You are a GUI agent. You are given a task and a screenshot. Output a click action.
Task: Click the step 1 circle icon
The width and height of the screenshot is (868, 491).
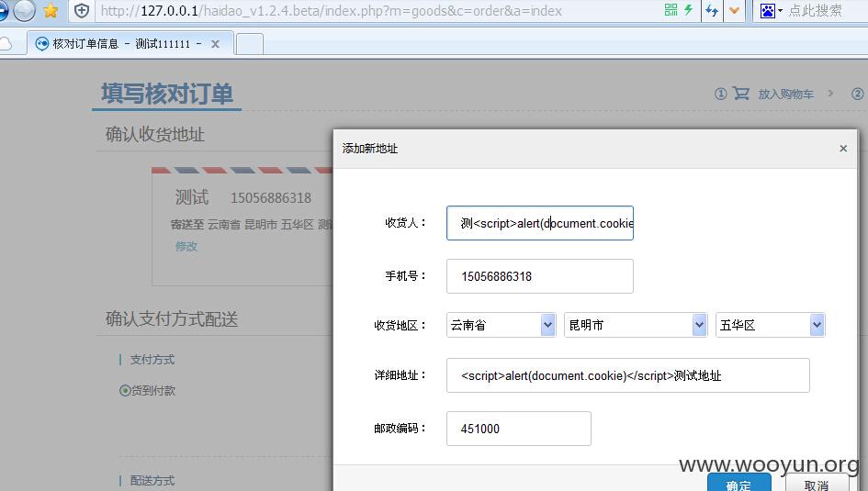pos(720,94)
